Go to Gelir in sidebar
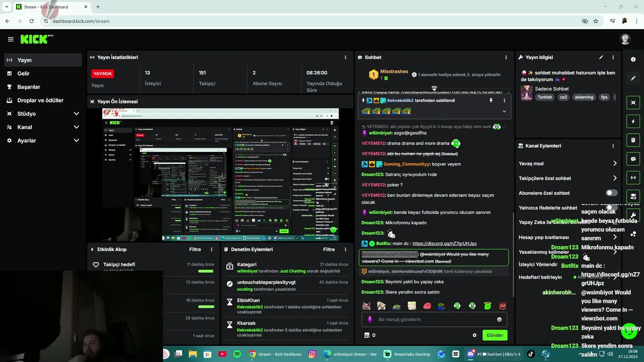This screenshot has height=362, width=644. pos(42,73)
